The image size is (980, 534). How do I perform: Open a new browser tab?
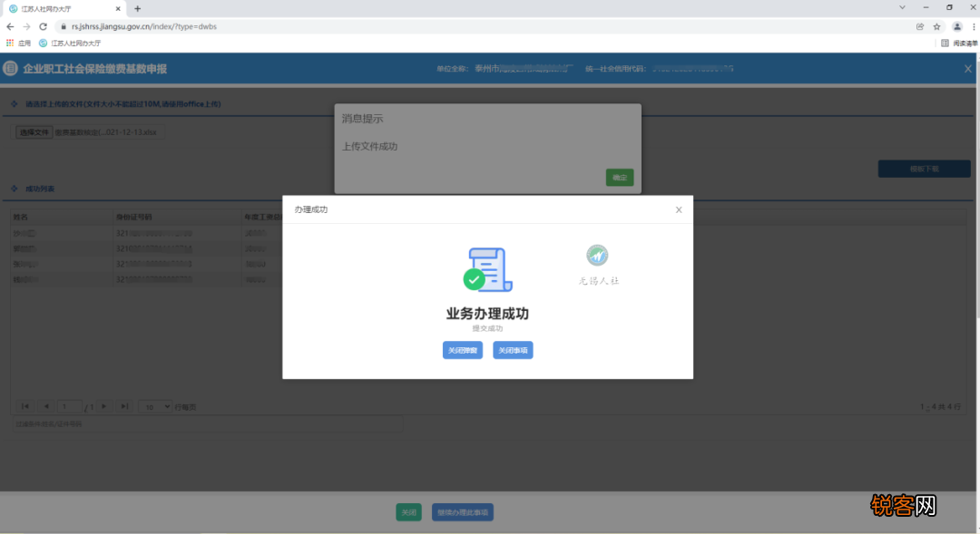(138, 8)
